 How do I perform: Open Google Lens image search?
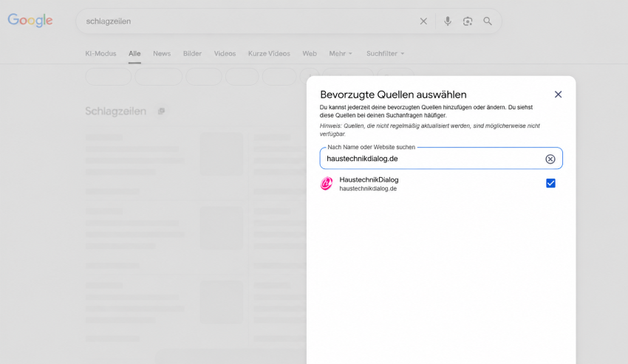pyautogui.click(x=468, y=21)
